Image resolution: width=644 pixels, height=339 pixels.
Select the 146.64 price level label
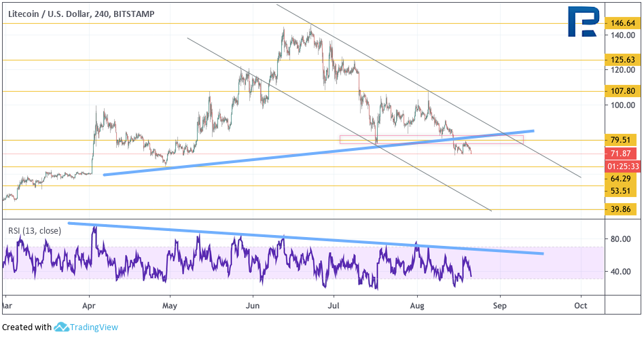click(x=623, y=23)
